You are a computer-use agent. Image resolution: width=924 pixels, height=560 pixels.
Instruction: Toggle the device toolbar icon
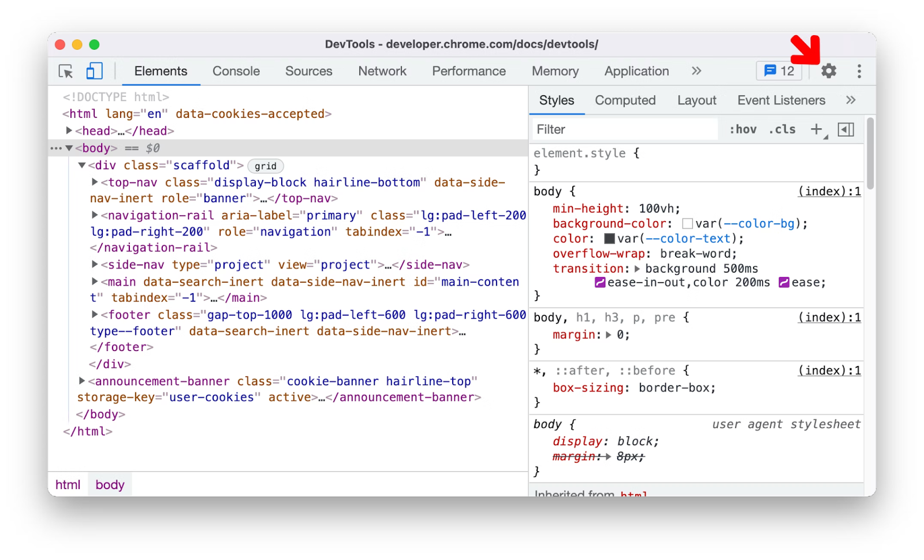(x=94, y=71)
